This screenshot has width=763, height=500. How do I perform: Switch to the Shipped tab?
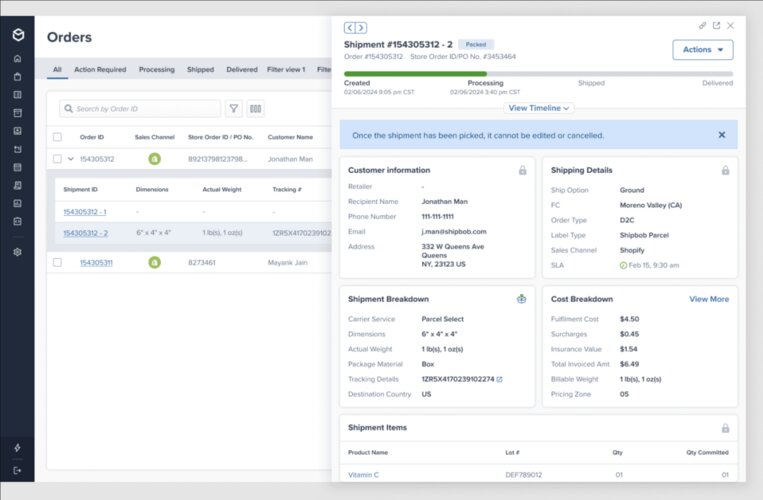click(x=200, y=70)
